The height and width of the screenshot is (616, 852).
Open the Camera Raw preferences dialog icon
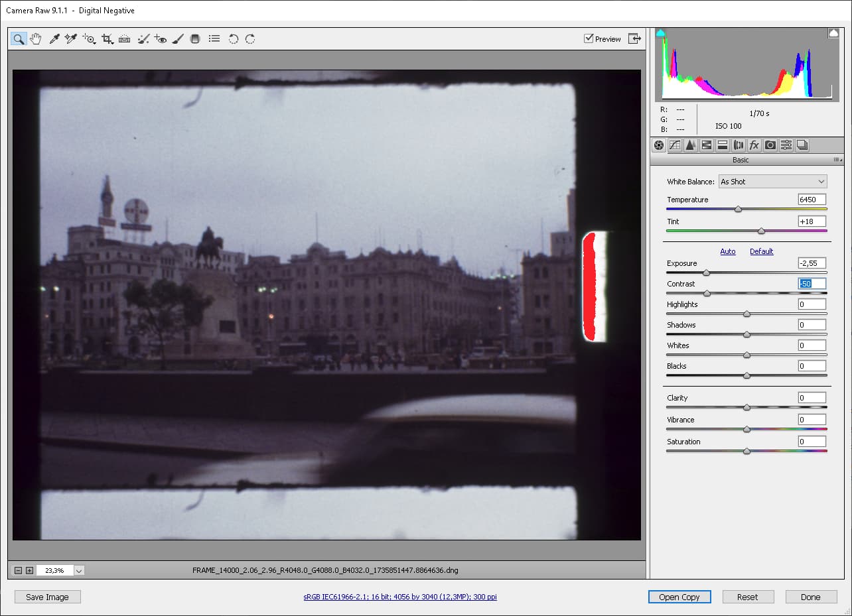tap(214, 39)
